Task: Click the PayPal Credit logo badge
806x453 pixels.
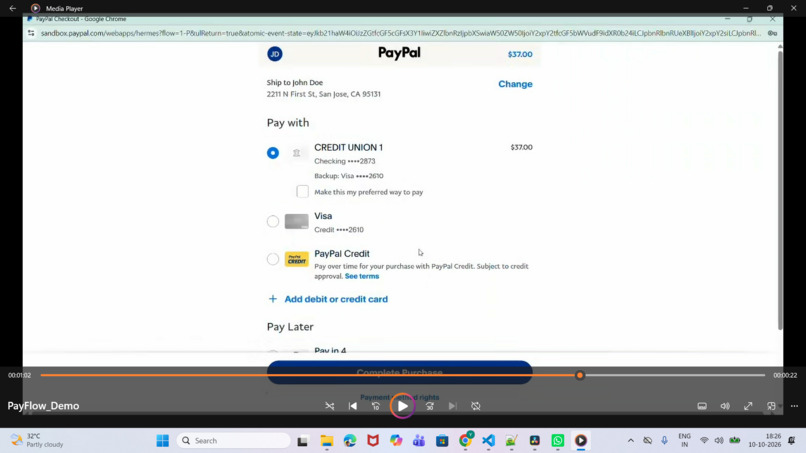Action: point(297,259)
